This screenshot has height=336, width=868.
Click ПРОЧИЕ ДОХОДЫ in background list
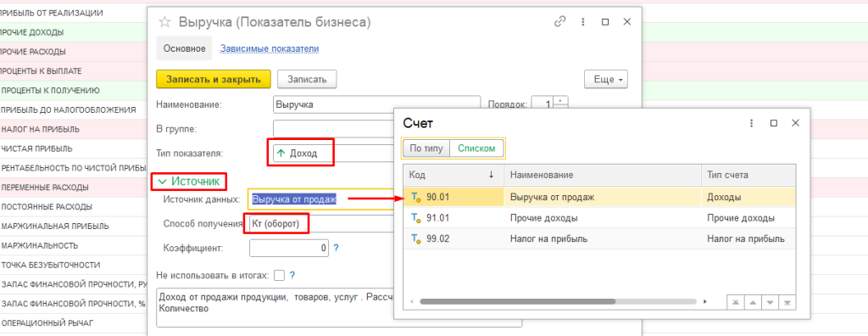(31, 32)
